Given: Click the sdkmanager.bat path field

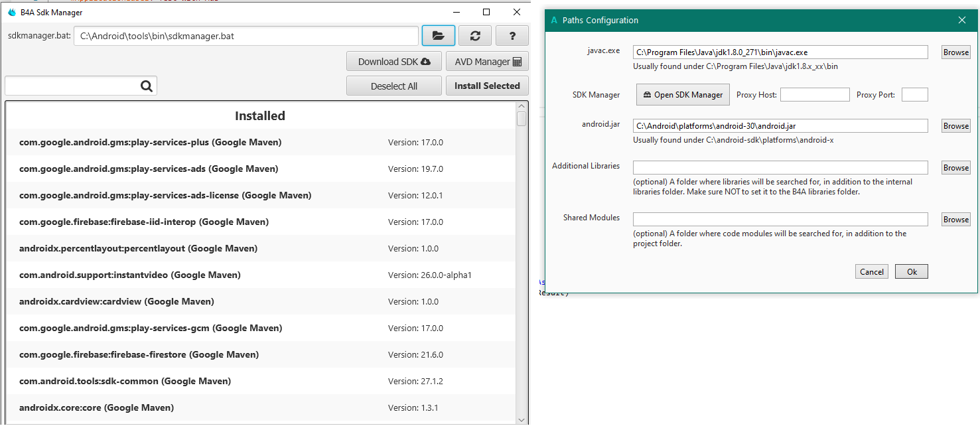Looking at the screenshot, I should (x=246, y=36).
